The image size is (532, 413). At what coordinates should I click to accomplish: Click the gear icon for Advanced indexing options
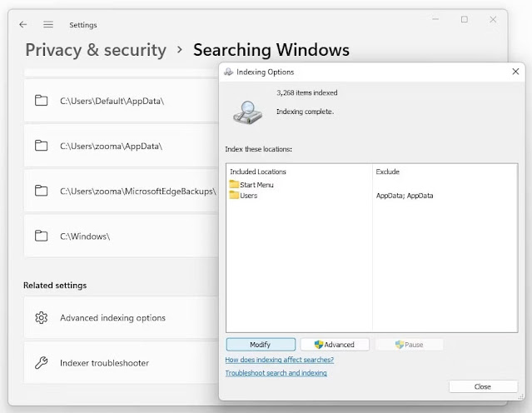click(41, 317)
